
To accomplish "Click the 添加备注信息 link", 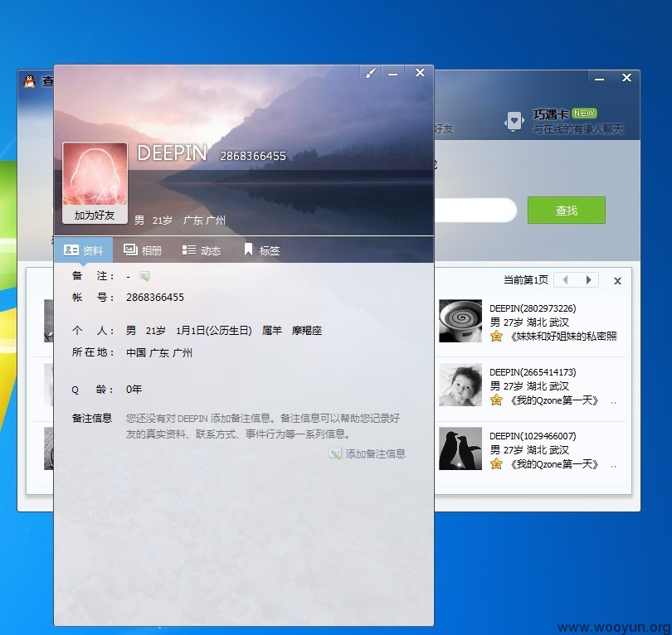I will pyautogui.click(x=368, y=453).
